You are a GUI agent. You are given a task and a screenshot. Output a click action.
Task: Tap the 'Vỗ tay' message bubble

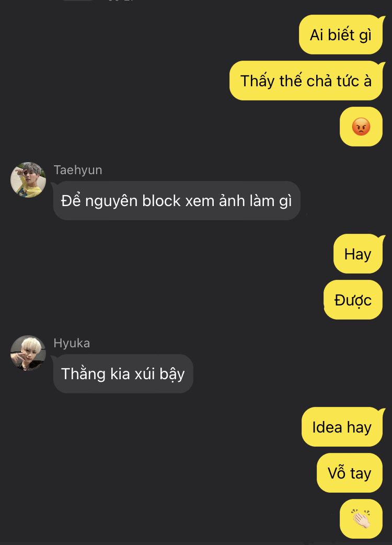pyautogui.click(x=350, y=473)
